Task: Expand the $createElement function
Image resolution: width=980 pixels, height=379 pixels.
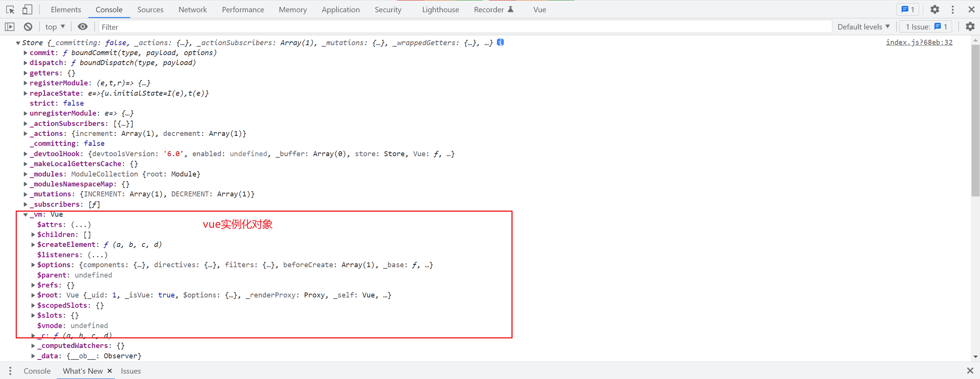Action: (x=33, y=245)
